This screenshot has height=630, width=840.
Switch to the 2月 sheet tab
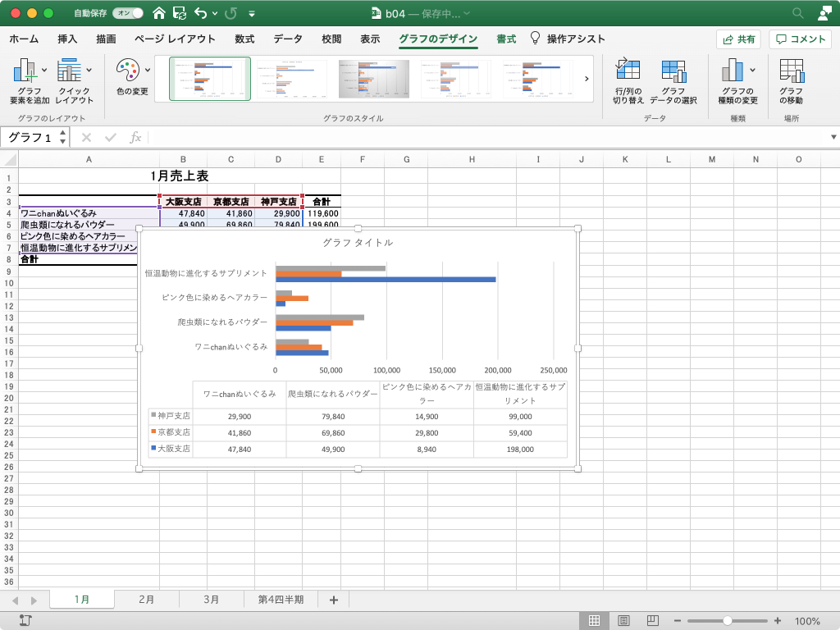tap(146, 600)
